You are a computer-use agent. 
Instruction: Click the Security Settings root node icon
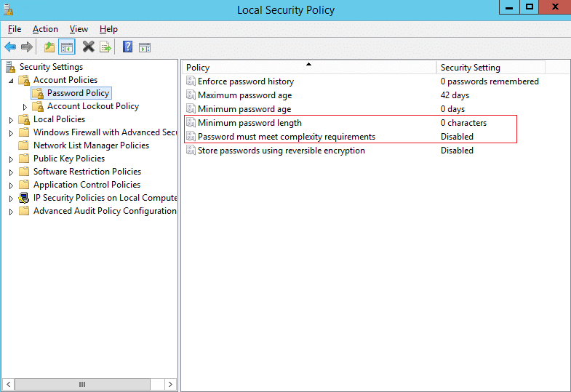pyautogui.click(x=11, y=67)
